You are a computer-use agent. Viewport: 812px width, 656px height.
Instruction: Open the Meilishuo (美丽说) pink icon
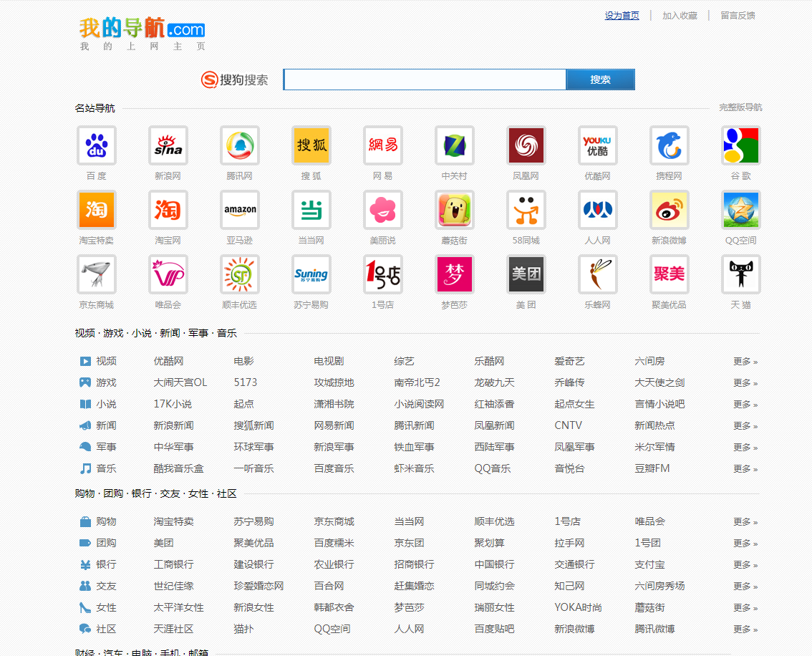(x=382, y=210)
